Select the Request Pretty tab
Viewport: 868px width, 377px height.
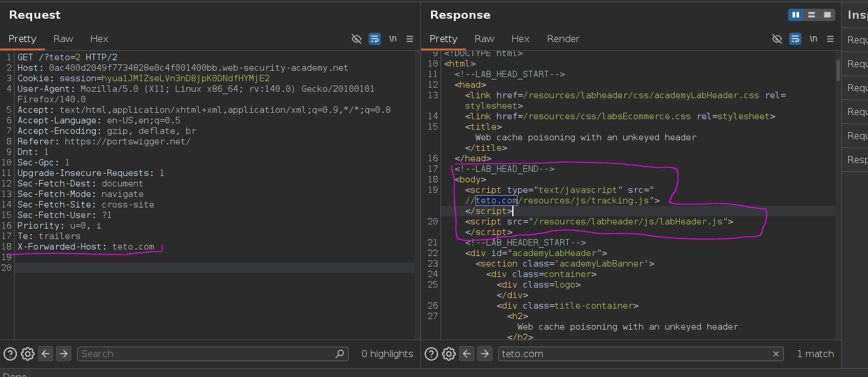[x=22, y=39]
